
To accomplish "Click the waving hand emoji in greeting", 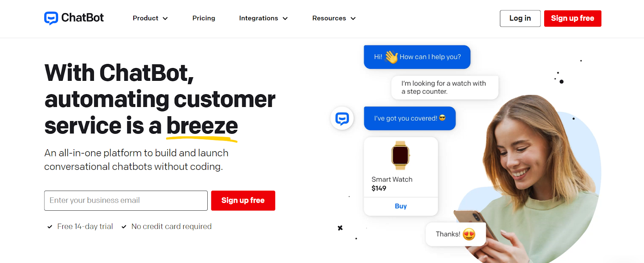I will tap(391, 57).
